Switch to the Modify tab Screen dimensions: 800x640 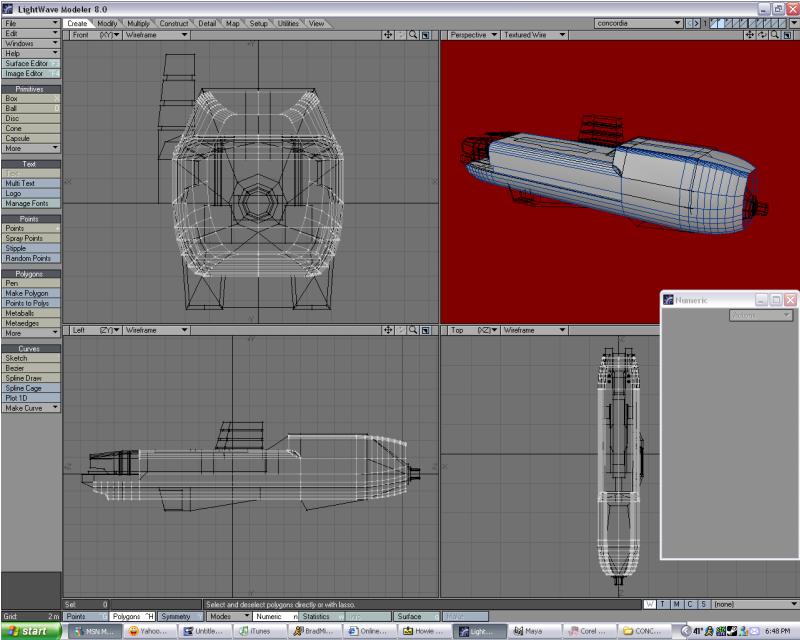click(107, 22)
